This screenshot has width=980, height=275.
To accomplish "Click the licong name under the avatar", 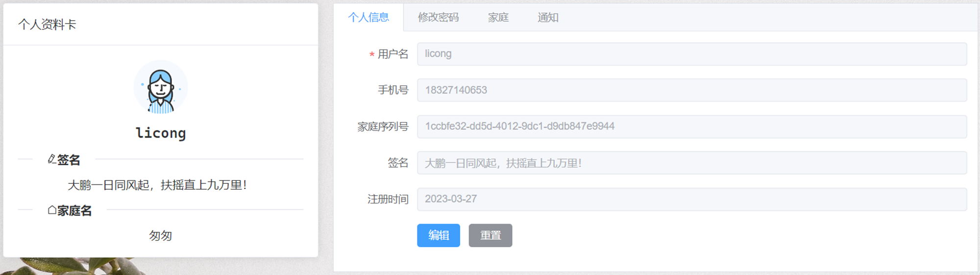I will pyautogui.click(x=161, y=133).
